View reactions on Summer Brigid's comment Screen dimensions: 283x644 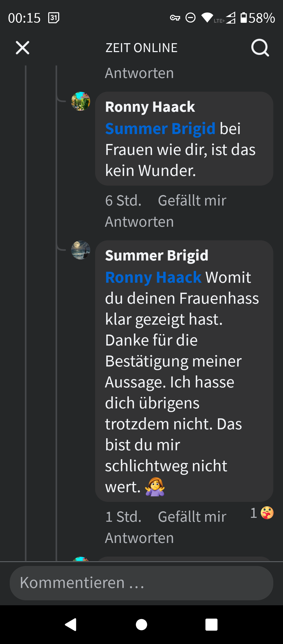(x=262, y=513)
